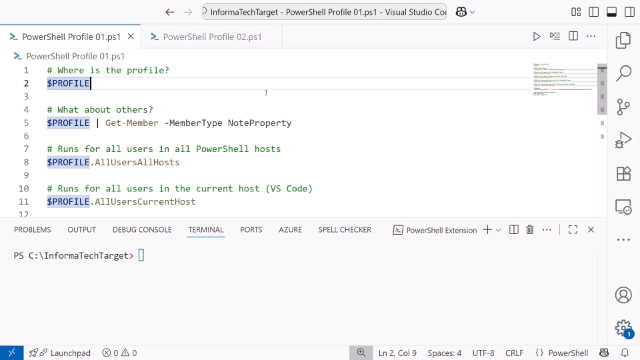The height and width of the screenshot is (360, 640).
Task: Open the Source Control view
Action: [623, 107]
